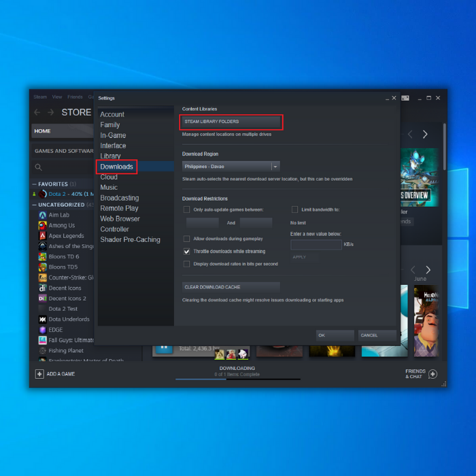The height and width of the screenshot is (476, 476).
Task: Check Display download rates in bits
Action: (x=187, y=264)
